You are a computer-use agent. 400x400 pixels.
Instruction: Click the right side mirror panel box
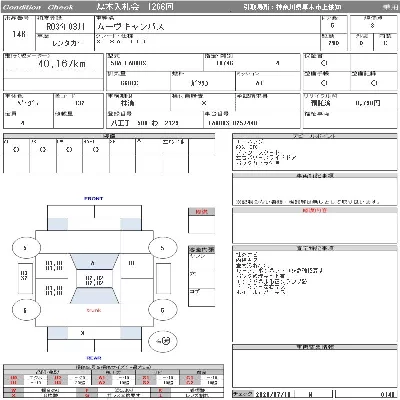pyautogui.click(x=163, y=278)
